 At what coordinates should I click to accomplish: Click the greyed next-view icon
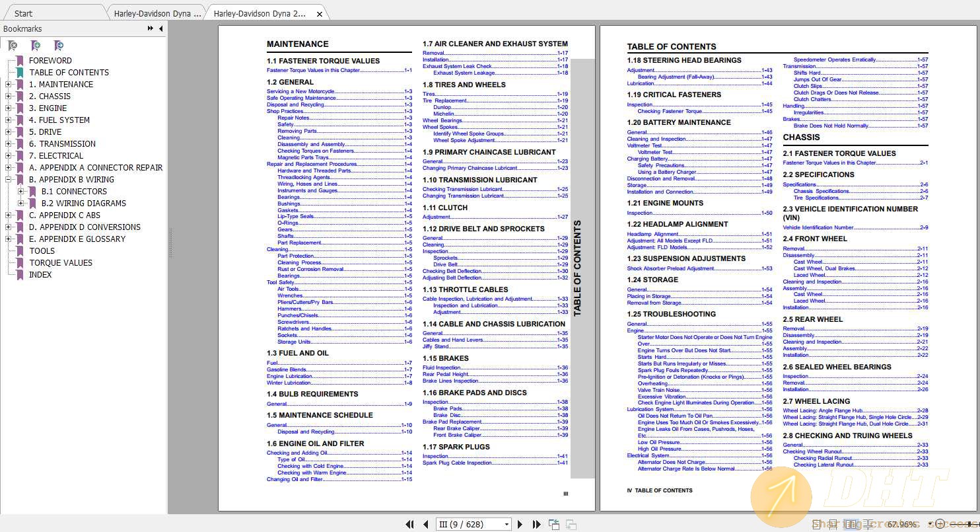click(571, 525)
